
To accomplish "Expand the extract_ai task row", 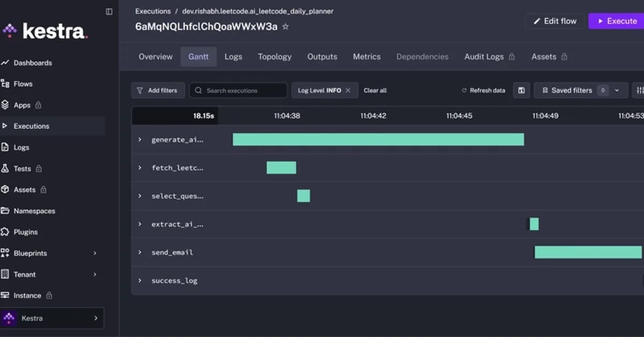I will [140, 224].
